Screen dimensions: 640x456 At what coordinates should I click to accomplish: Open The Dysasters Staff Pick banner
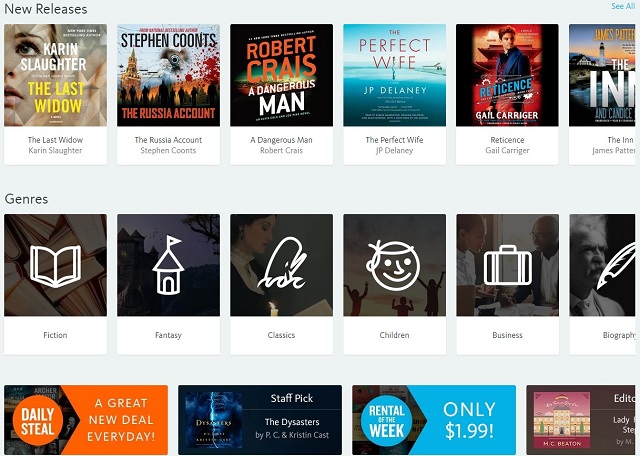pyautogui.click(x=260, y=420)
